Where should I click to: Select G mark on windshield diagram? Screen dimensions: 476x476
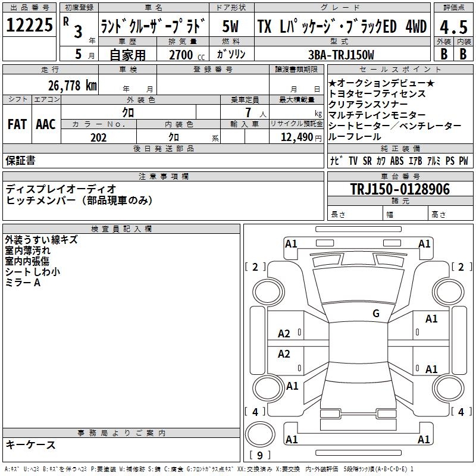click(376, 314)
